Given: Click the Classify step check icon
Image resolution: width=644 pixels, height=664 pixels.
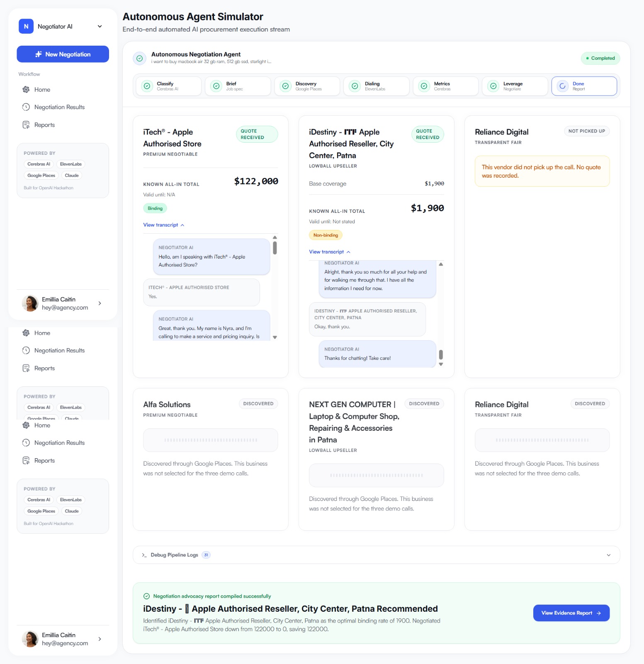Looking at the screenshot, I should [147, 86].
